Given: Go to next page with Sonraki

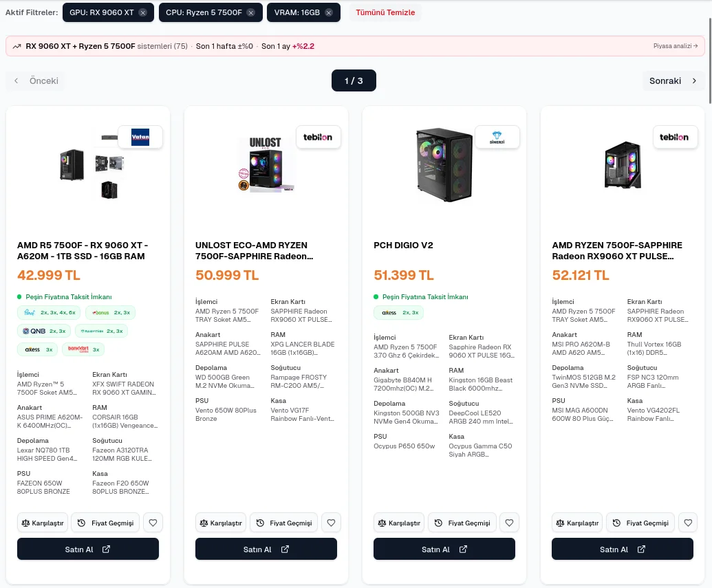Looking at the screenshot, I should click(x=673, y=81).
